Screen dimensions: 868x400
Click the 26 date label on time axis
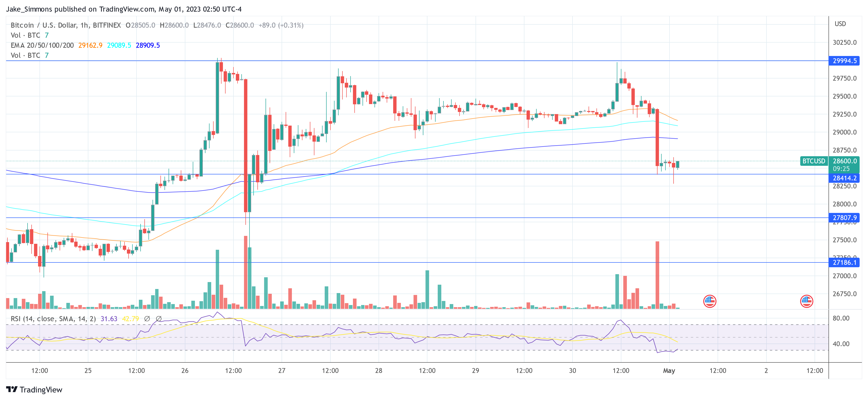pos(185,371)
